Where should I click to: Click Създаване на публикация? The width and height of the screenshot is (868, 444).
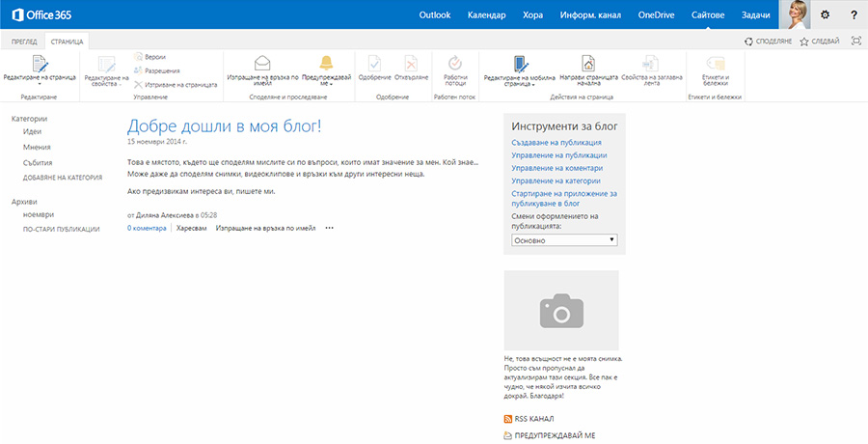coord(556,143)
